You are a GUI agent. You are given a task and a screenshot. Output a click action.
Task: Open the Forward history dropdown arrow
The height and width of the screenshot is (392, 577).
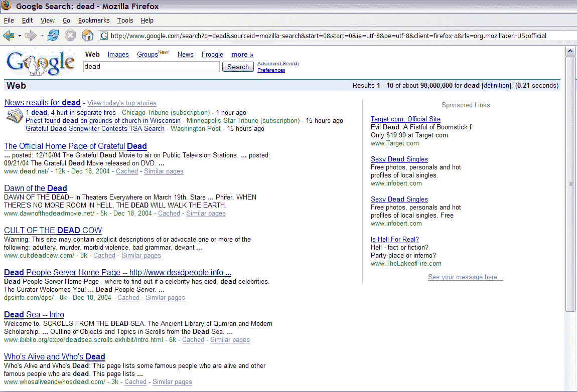(x=42, y=36)
